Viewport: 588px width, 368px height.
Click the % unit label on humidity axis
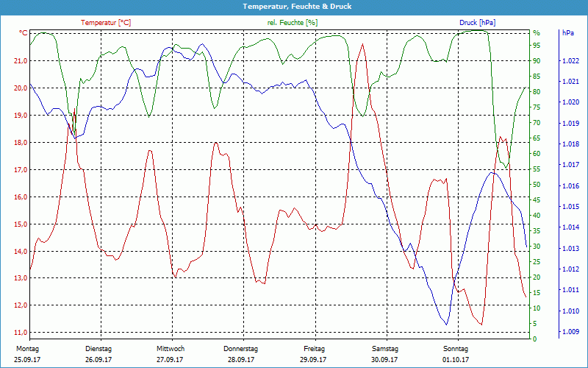pos(537,33)
